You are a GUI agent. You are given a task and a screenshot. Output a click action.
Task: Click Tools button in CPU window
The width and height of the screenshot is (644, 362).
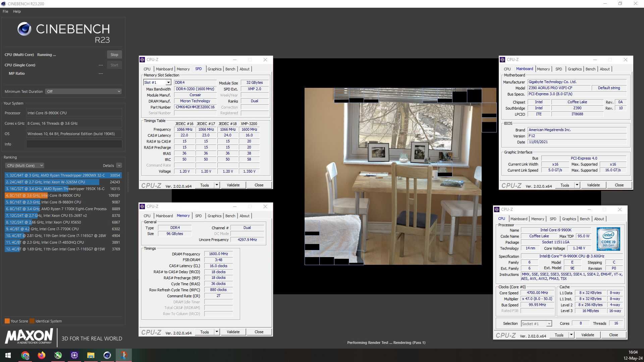coord(559,335)
